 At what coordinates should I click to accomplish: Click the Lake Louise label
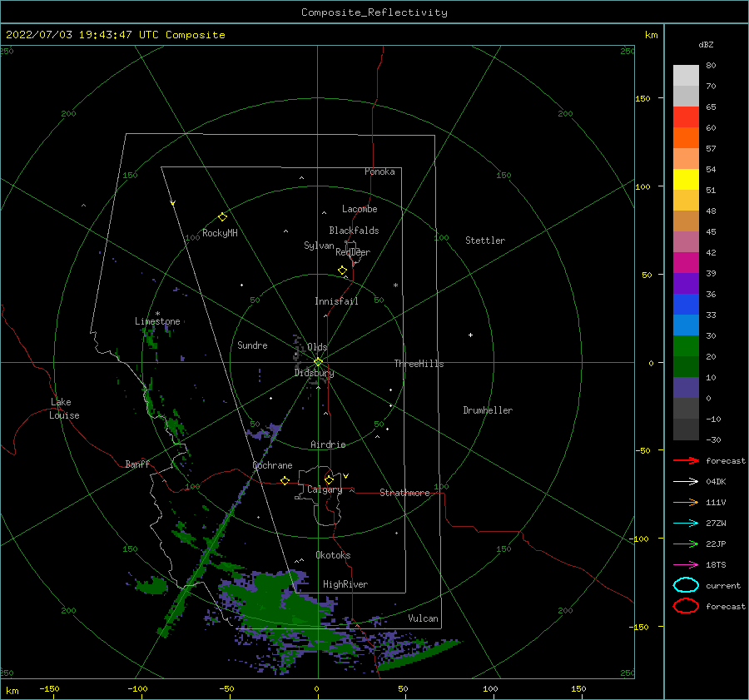pyautogui.click(x=64, y=409)
